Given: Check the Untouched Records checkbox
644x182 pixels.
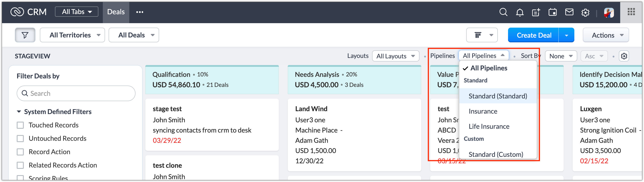Looking at the screenshot, I should [x=20, y=138].
